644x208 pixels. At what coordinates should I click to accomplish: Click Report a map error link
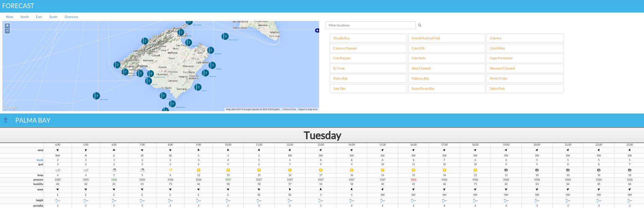pos(308,109)
